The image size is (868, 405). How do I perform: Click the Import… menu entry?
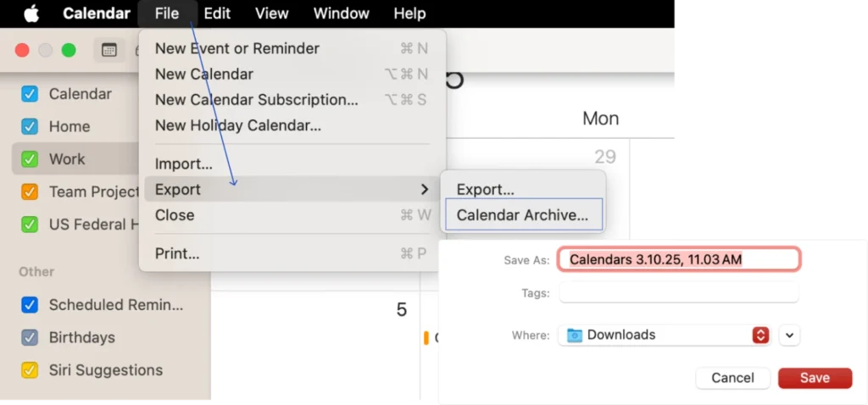pyautogui.click(x=184, y=164)
